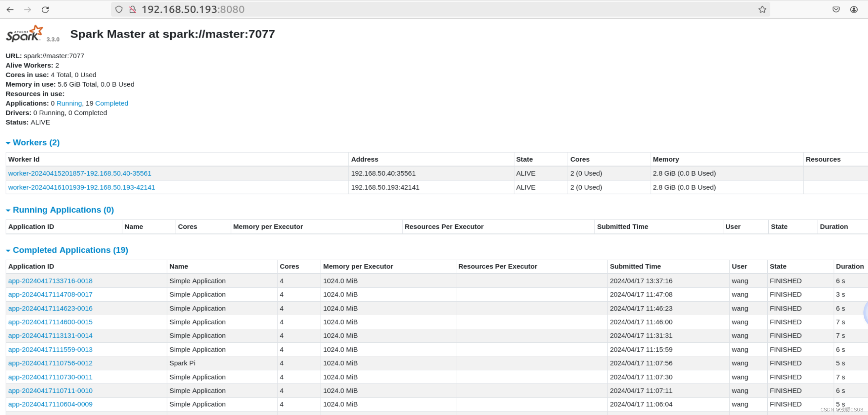Click the Spark Master page title heading
This screenshot has height=415, width=868.
point(173,34)
